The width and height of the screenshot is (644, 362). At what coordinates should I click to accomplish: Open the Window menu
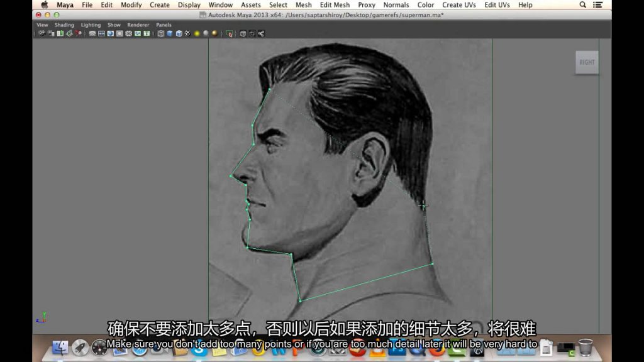(x=220, y=5)
